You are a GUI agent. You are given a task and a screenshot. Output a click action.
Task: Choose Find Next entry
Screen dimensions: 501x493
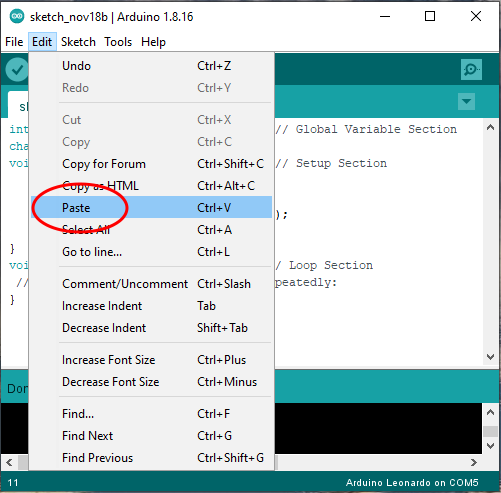coord(151,436)
